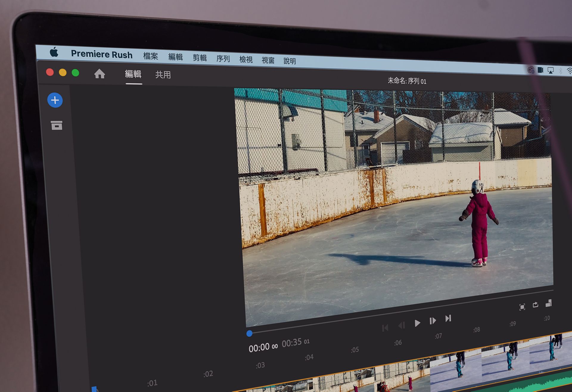Open the 序列 menu

[x=223, y=59]
